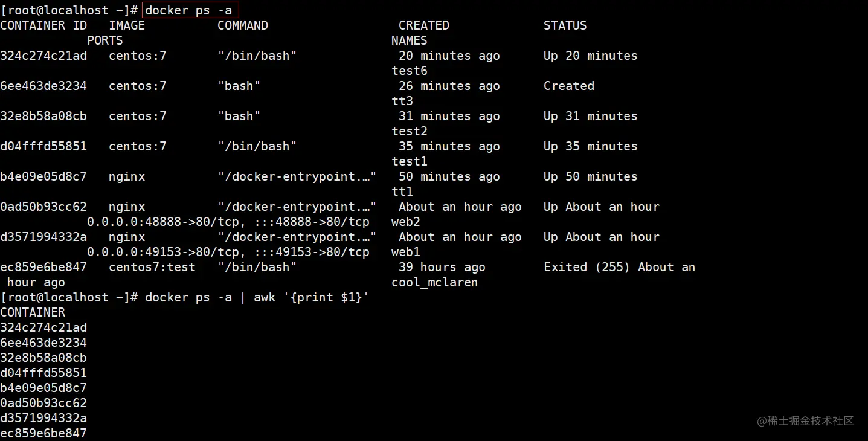
Task: Click the CONTAINER ID column header
Action: 43,25
